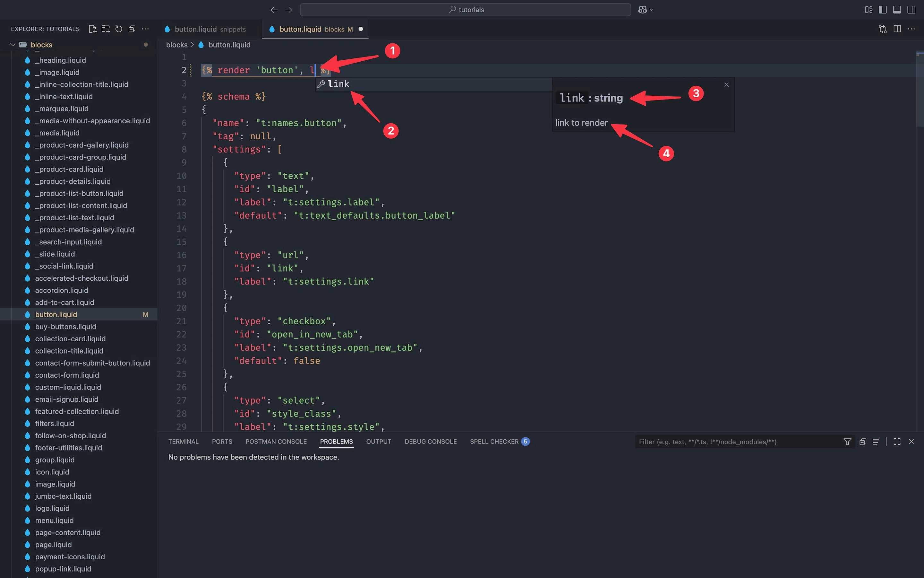Select button.liquid in the file tree
Image resolution: width=924 pixels, height=578 pixels.
click(x=56, y=315)
